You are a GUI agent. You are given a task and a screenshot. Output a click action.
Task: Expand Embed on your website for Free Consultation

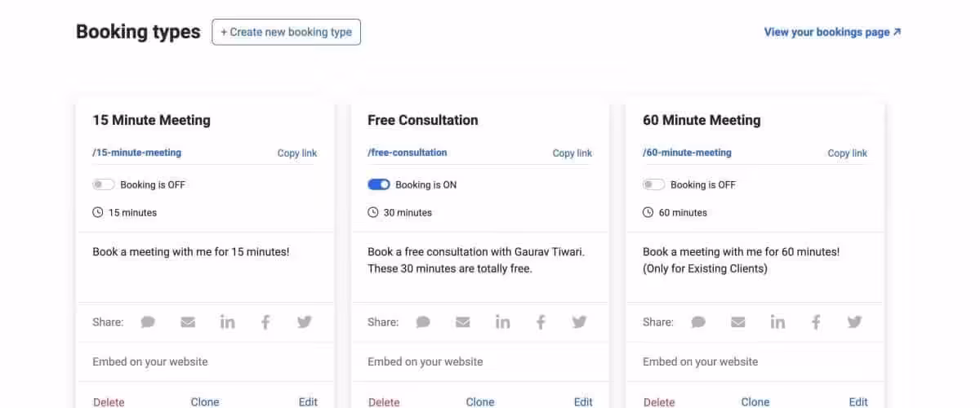coord(425,361)
